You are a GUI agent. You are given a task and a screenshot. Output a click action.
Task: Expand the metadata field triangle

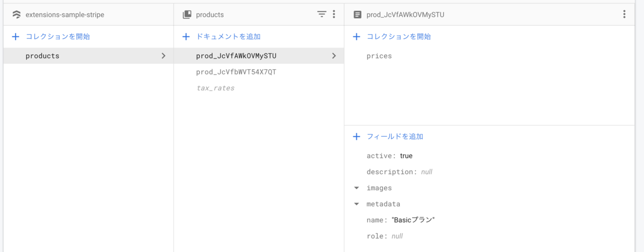click(356, 204)
